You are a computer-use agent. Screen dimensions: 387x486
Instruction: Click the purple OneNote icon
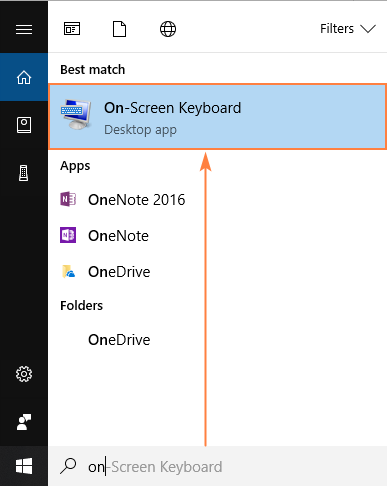coord(68,235)
